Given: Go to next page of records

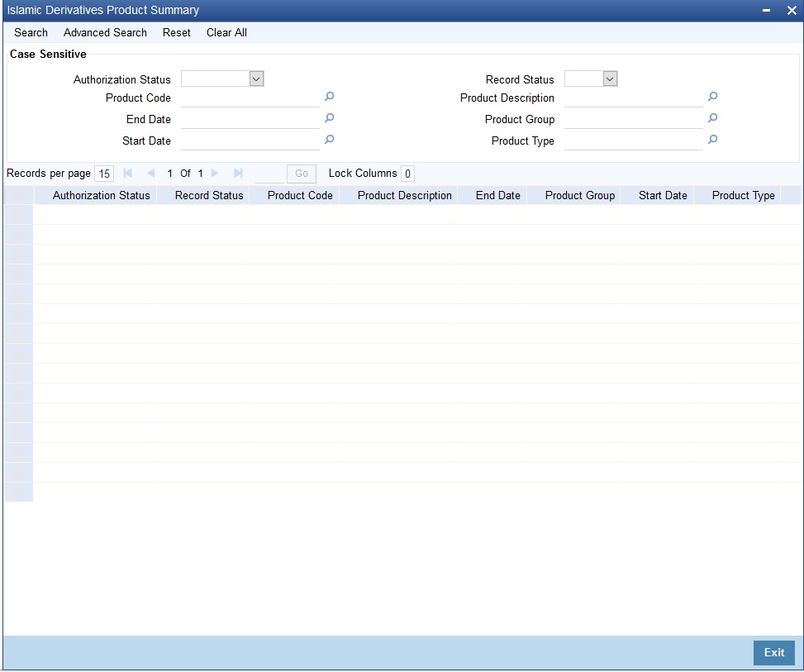Looking at the screenshot, I should click(215, 174).
